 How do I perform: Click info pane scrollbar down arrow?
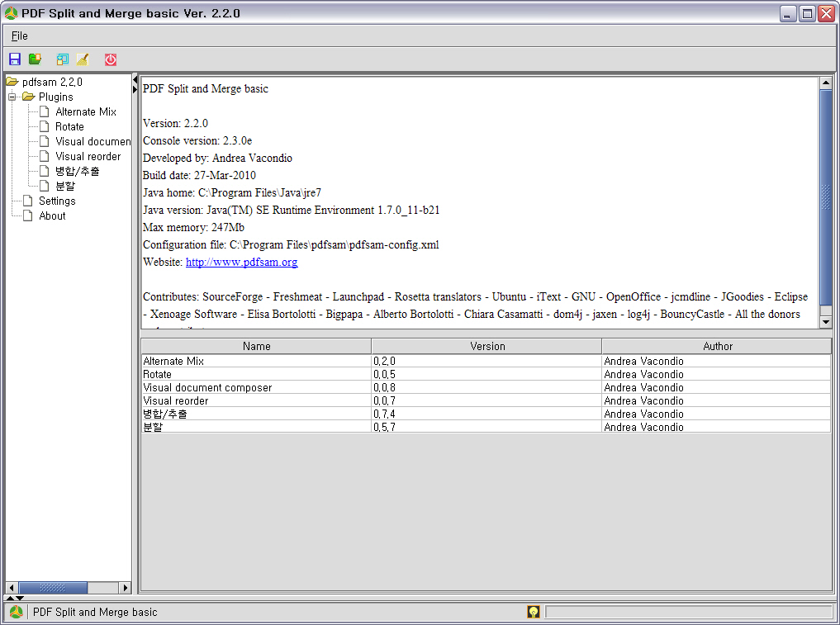tap(825, 321)
